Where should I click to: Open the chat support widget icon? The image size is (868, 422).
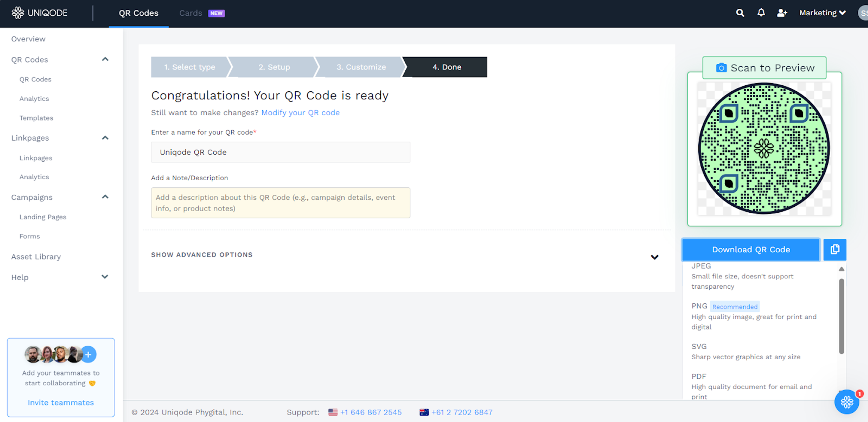[x=847, y=402]
